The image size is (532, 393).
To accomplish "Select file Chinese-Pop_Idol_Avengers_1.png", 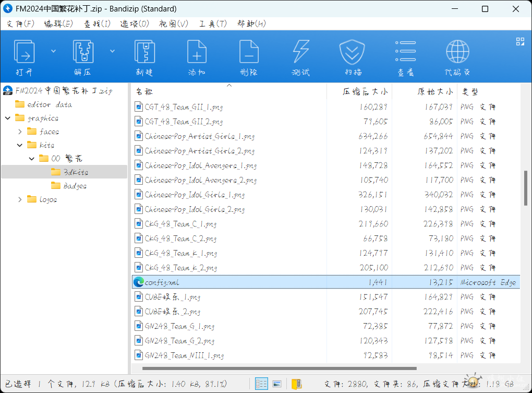I will pos(200,165).
